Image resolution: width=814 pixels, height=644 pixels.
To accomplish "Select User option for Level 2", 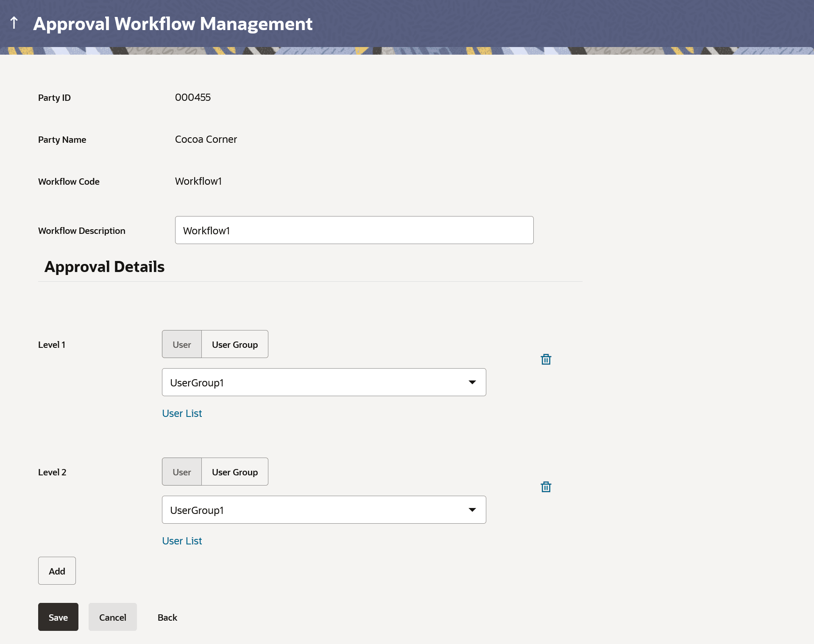I will [182, 472].
